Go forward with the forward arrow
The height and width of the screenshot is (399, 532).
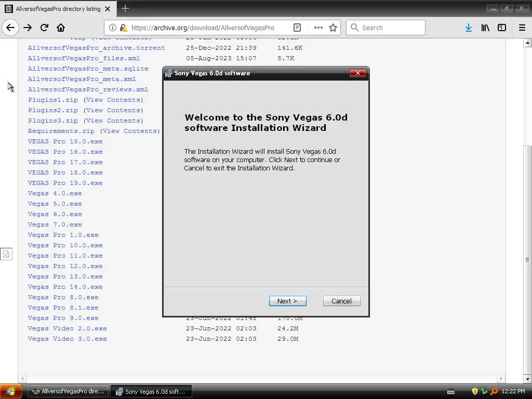pos(28,28)
